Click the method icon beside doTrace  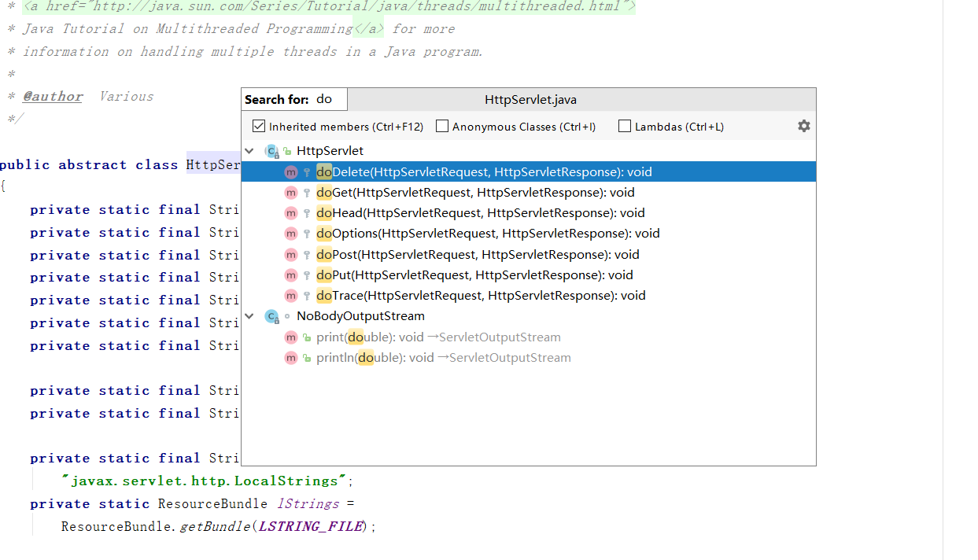click(x=291, y=296)
